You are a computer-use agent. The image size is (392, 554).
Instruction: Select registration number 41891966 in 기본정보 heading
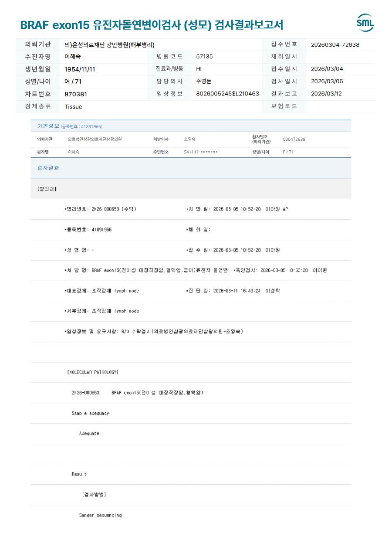point(81,126)
